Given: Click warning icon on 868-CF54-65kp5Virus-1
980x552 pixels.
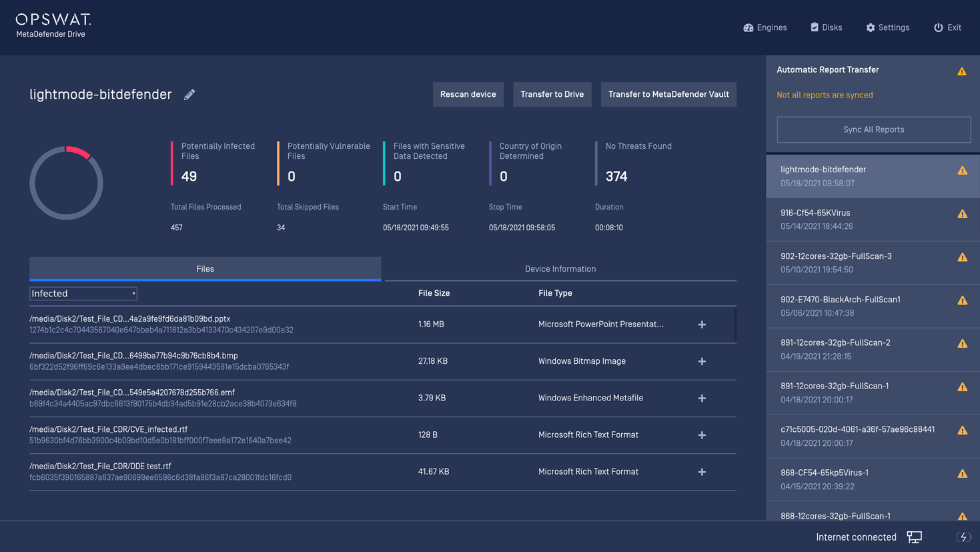Looking at the screenshot, I should [x=963, y=473].
